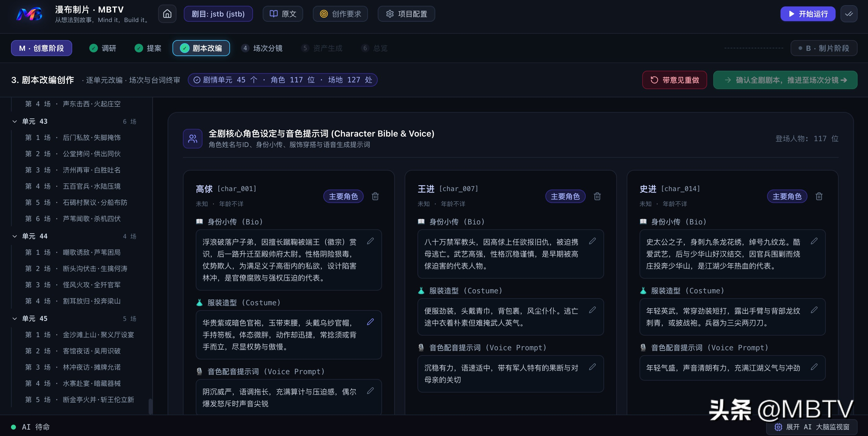Edit 王进's Costume description
Image resolution: width=868 pixels, height=436 pixels.
(592, 310)
